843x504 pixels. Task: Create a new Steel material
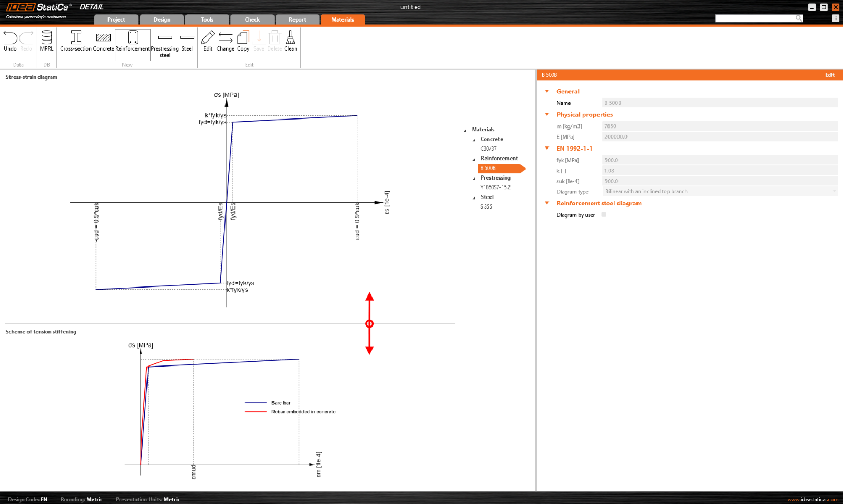(x=187, y=42)
